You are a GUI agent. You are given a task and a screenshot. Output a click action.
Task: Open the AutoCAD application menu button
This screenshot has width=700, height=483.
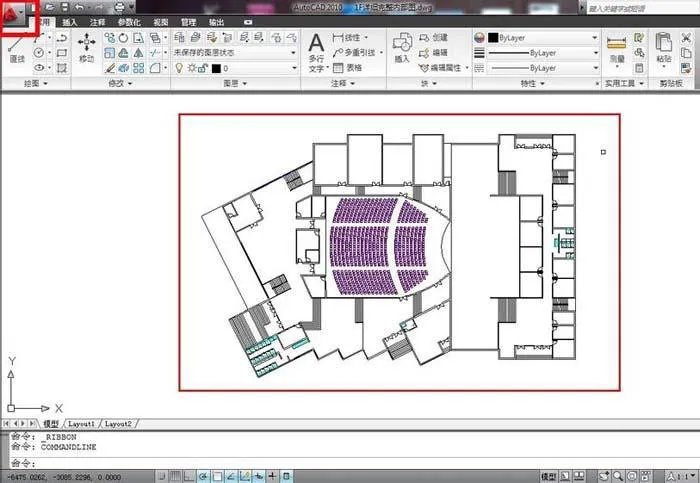tap(12, 14)
